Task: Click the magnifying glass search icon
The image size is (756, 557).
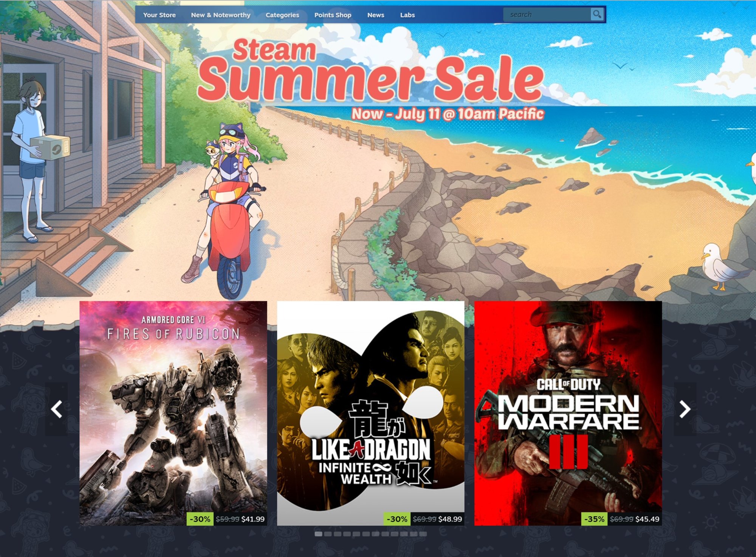Action: pyautogui.click(x=597, y=14)
